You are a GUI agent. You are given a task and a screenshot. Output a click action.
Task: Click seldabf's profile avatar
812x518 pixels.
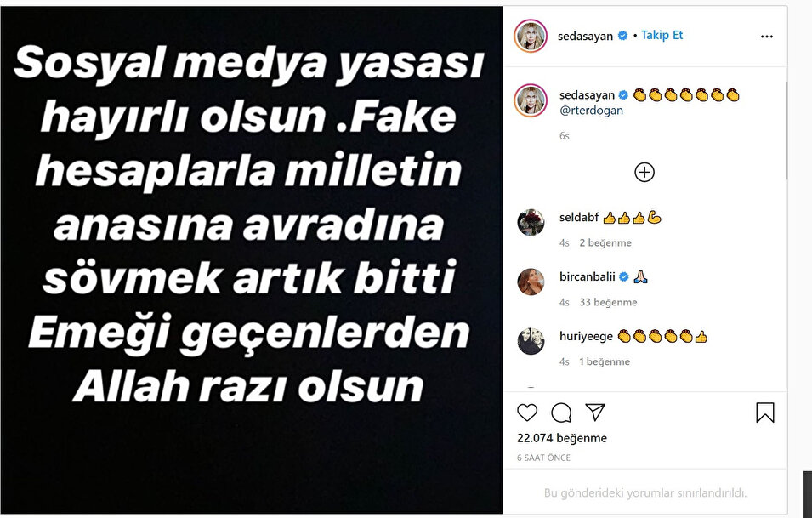(531, 223)
